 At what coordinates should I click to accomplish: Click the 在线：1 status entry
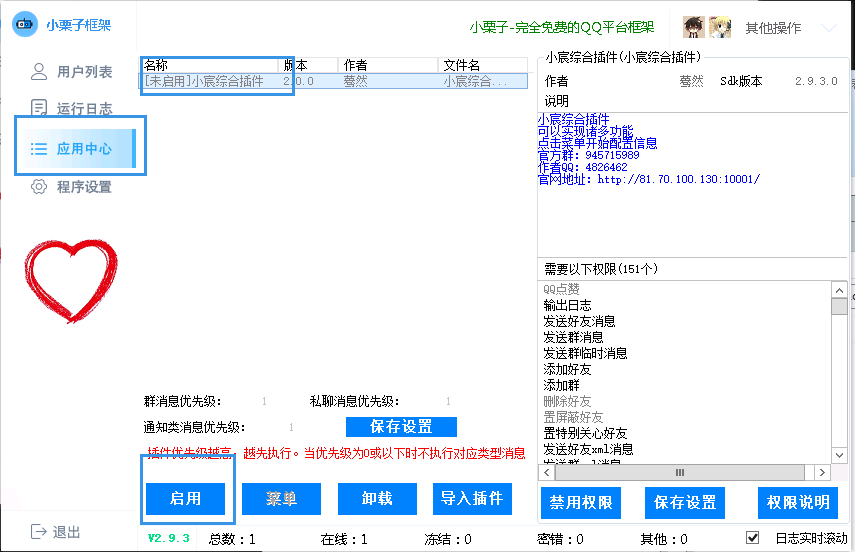tap(344, 539)
